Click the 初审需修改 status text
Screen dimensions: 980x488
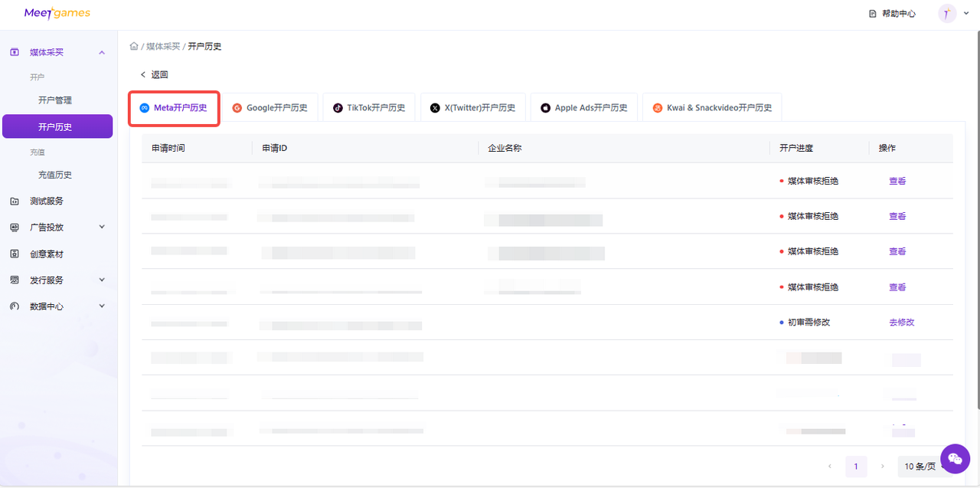click(809, 323)
